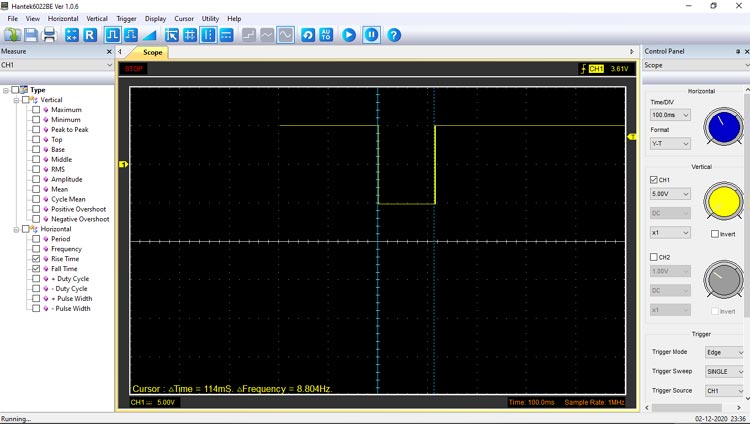This screenshot has height=424, width=750.
Task: Click the save floppy disk icon
Action: (31, 35)
